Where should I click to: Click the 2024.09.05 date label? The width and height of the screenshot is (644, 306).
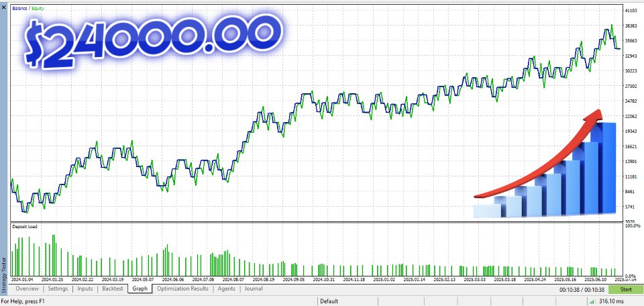tap(294, 279)
